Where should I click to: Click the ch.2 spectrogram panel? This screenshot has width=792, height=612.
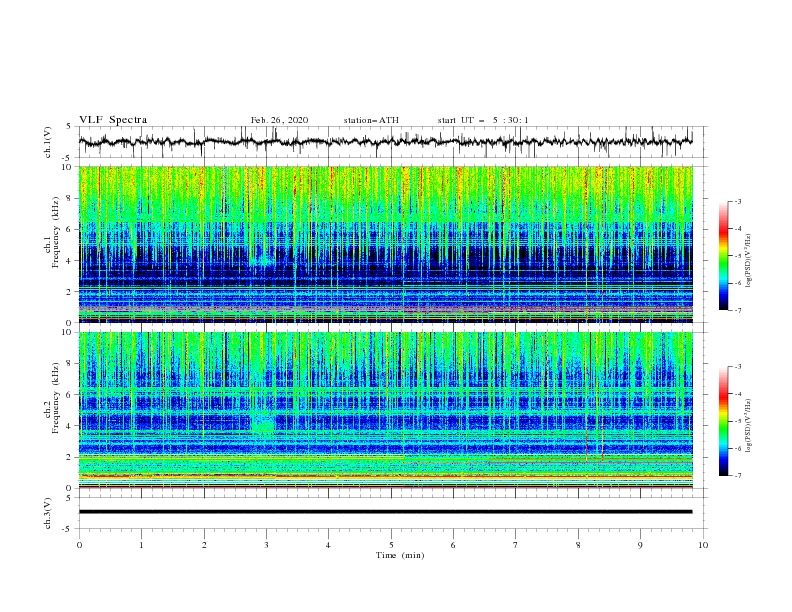386,410
